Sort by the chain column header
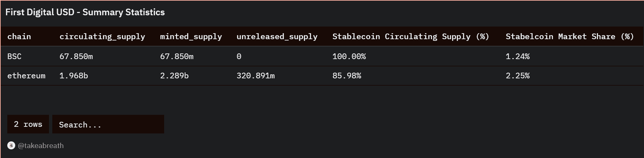The image size is (644, 158). coord(19,37)
